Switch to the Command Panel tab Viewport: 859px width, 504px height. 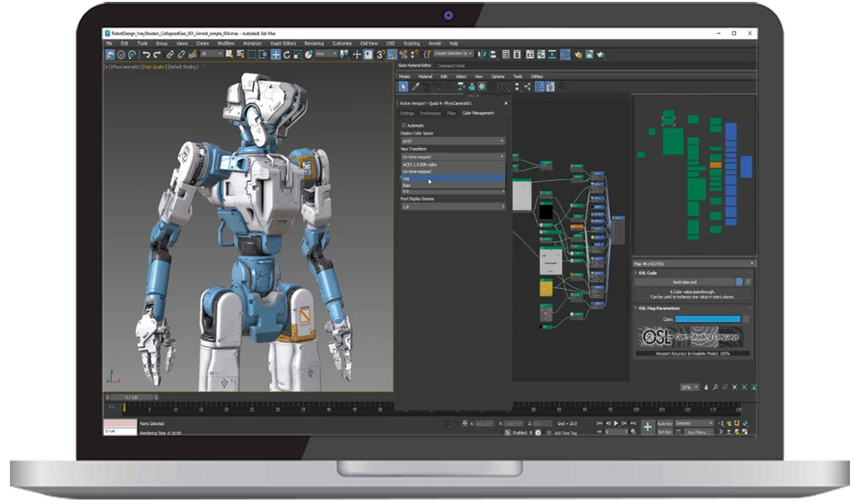pos(451,65)
